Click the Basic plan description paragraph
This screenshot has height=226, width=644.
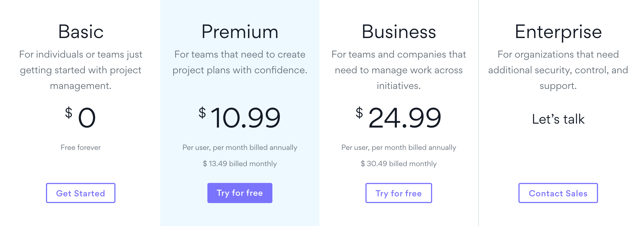pyautogui.click(x=81, y=70)
